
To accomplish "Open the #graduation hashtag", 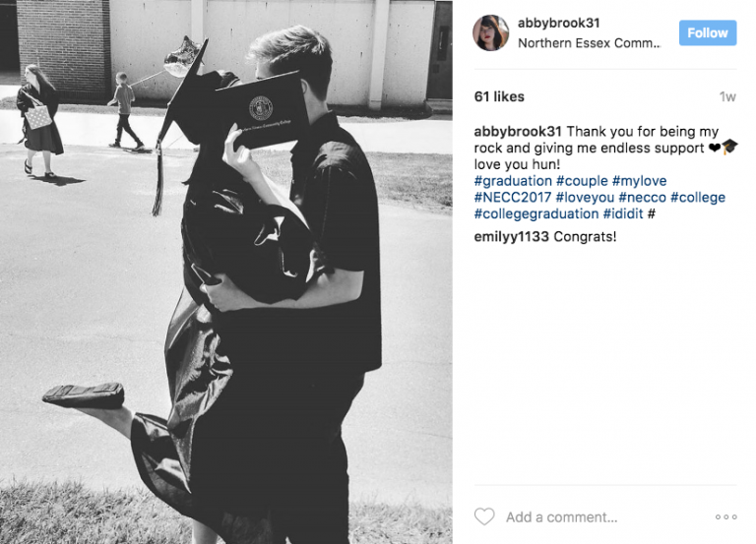I will (513, 181).
